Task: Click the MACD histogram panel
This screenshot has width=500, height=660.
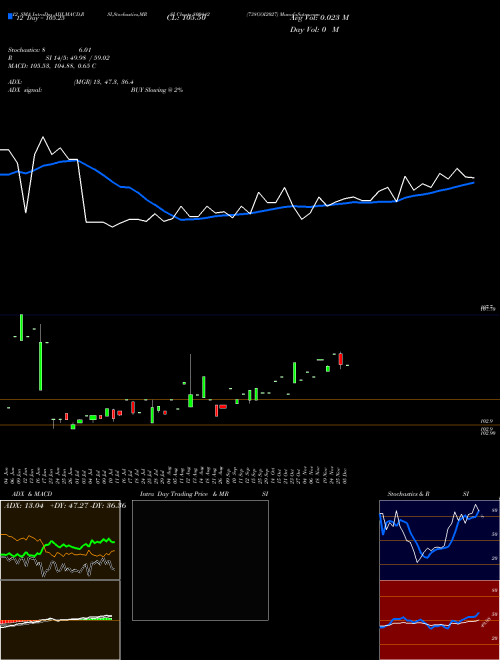Action: (x=60, y=620)
